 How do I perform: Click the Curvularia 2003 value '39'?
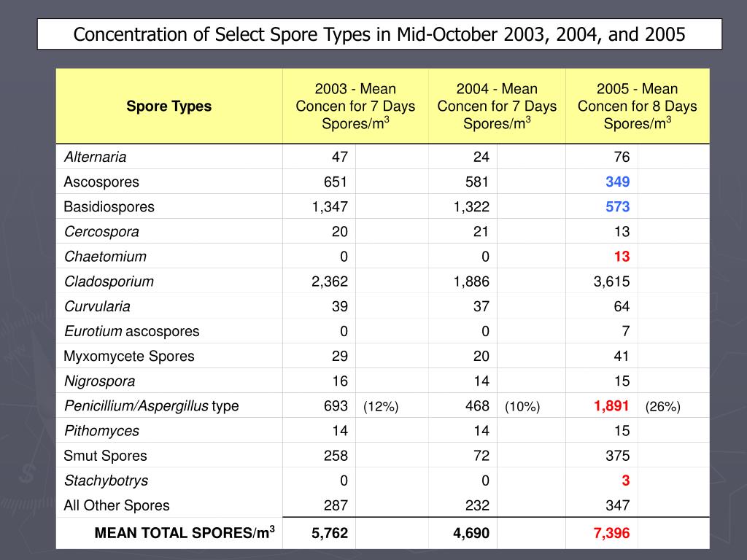click(x=340, y=306)
